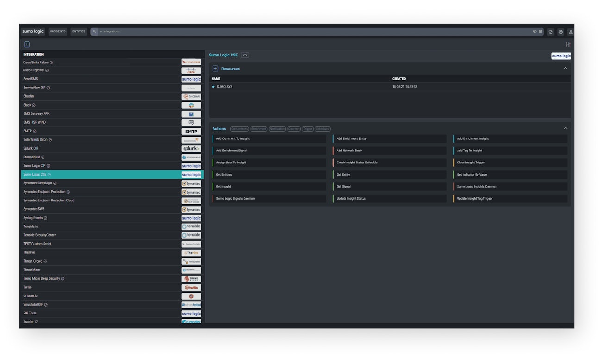Open the Get Indicator By Value action
602x364 pixels.
510,175
